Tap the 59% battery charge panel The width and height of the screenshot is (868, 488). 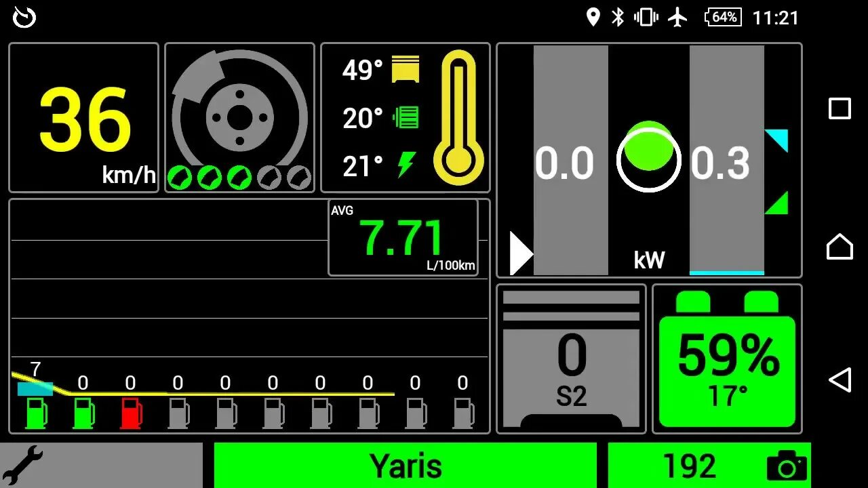(x=727, y=359)
